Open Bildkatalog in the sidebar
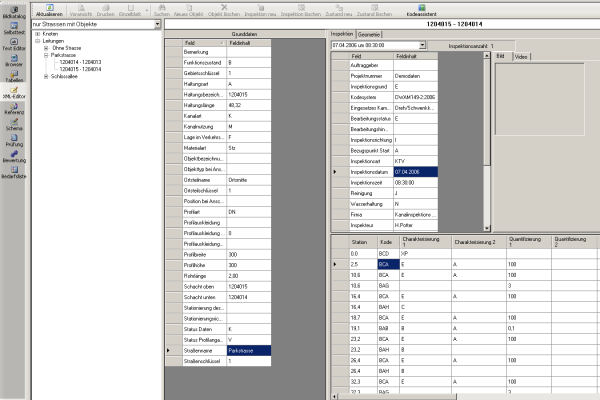This screenshot has height=400, width=600. point(14,12)
